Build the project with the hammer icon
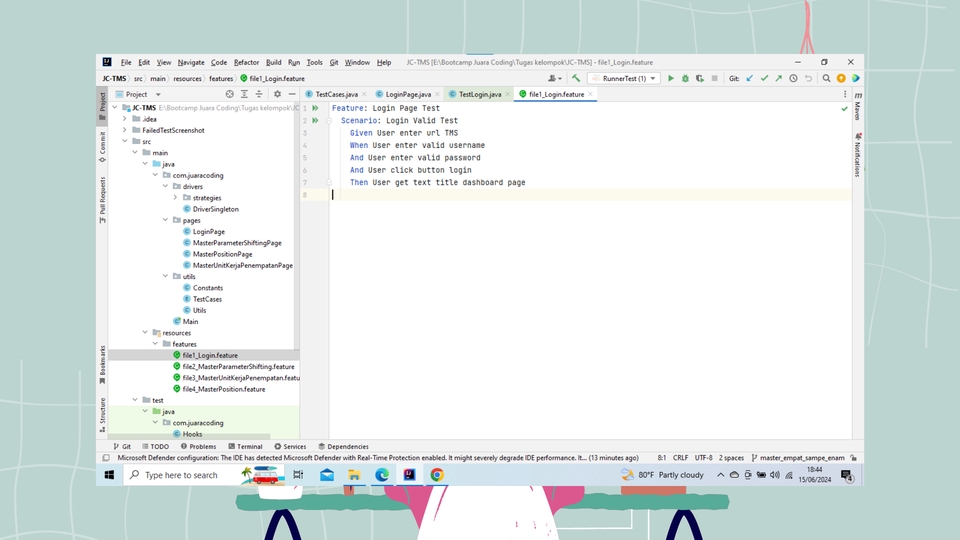 [576, 78]
